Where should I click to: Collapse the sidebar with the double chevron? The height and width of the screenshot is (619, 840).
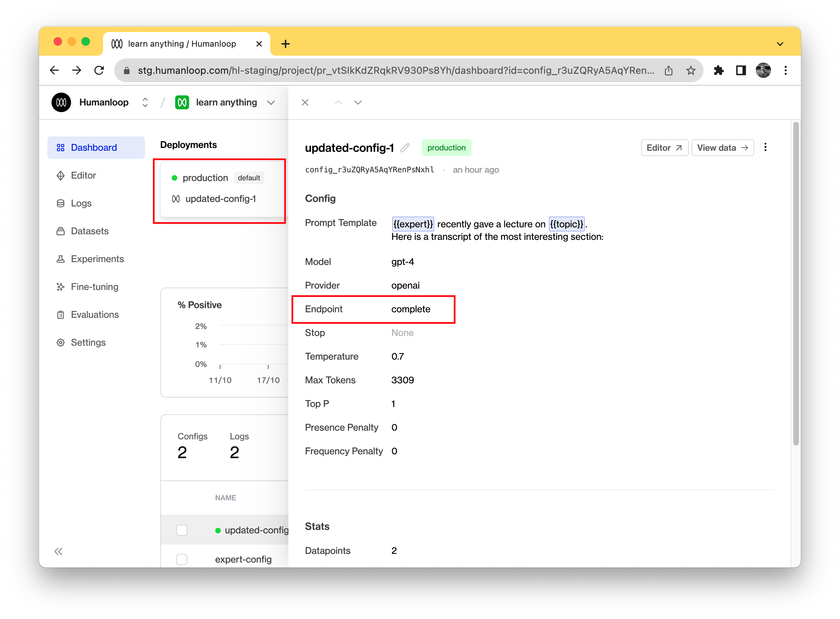(x=59, y=551)
